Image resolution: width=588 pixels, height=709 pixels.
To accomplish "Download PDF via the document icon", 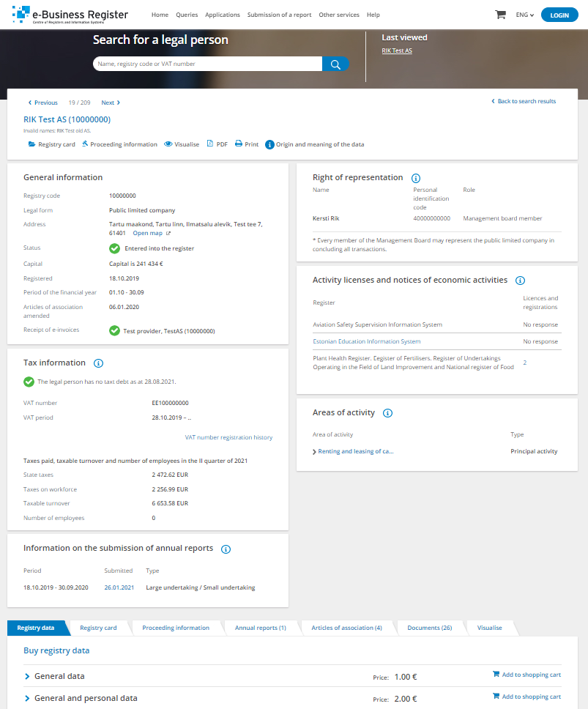I will (x=210, y=144).
